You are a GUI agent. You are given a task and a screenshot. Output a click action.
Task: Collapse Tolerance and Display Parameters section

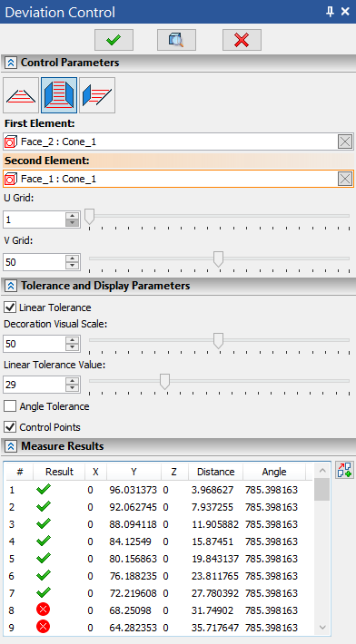[10, 286]
